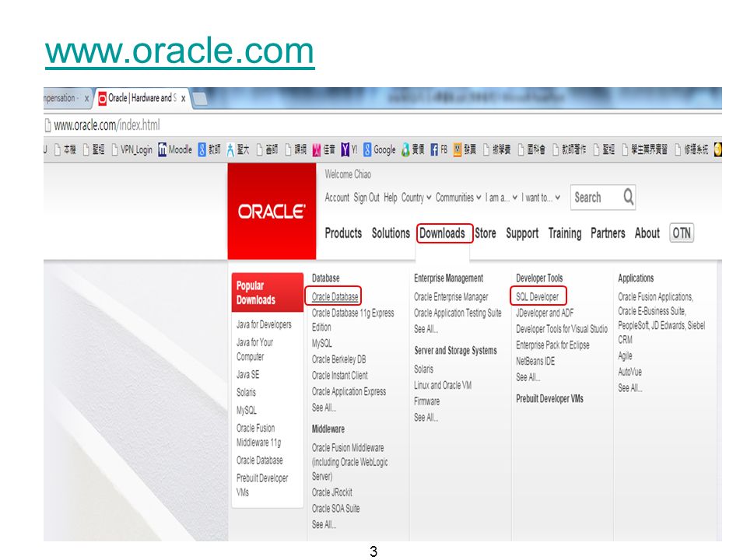Open Oracle Fusion Middleware including WebLogic link

(x=349, y=462)
